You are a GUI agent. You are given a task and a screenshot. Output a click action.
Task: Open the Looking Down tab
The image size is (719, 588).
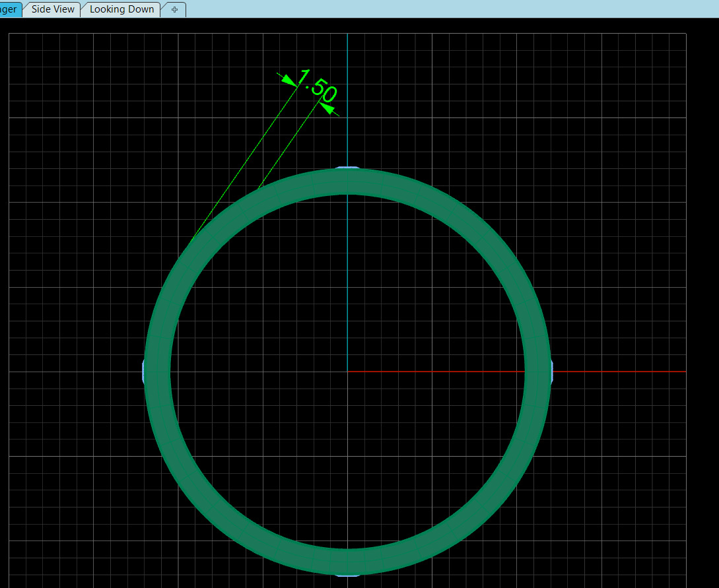121,9
